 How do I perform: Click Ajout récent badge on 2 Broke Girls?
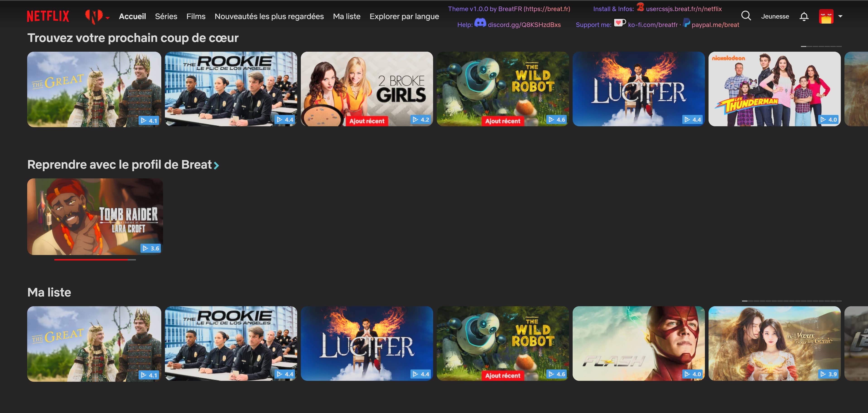(366, 121)
